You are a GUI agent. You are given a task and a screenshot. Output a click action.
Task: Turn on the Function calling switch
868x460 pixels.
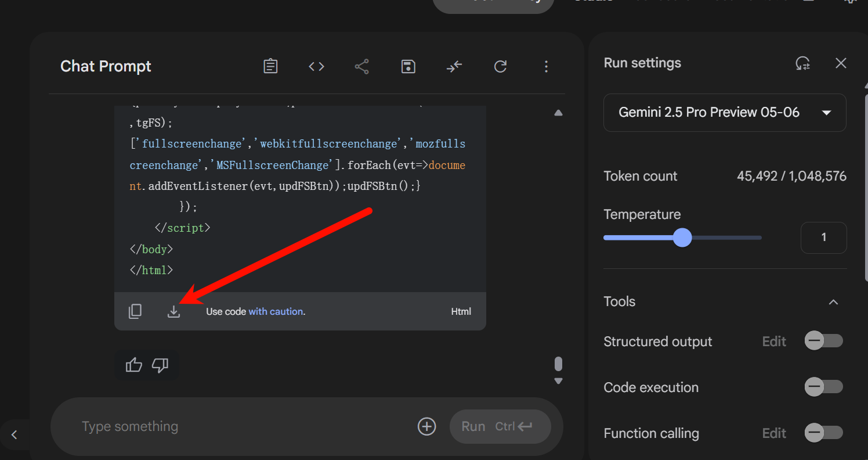click(824, 433)
